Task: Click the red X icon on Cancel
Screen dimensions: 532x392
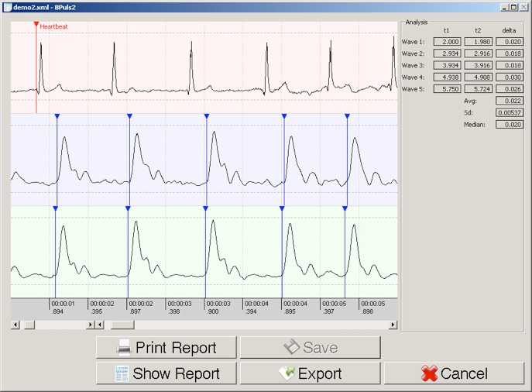Action: [x=430, y=374]
